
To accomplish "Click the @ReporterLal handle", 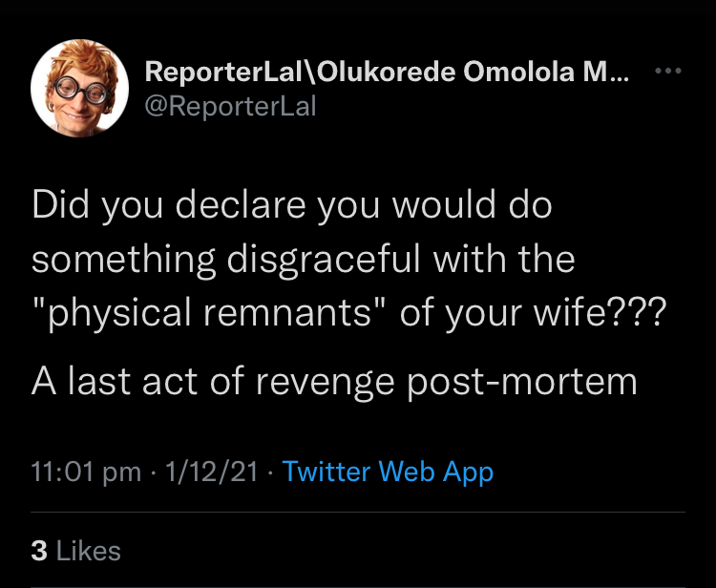I will [x=229, y=106].
